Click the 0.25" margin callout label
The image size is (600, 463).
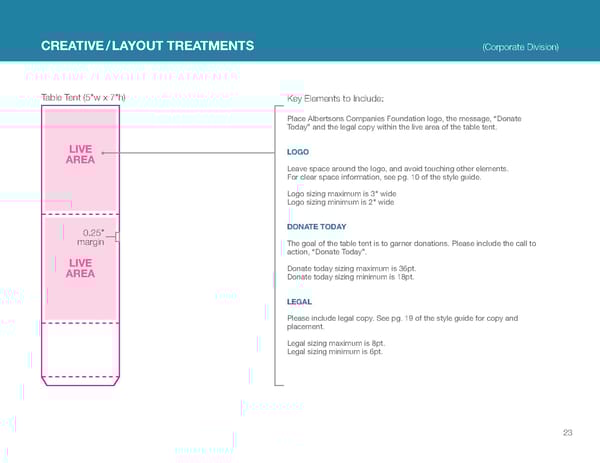pyautogui.click(x=91, y=237)
